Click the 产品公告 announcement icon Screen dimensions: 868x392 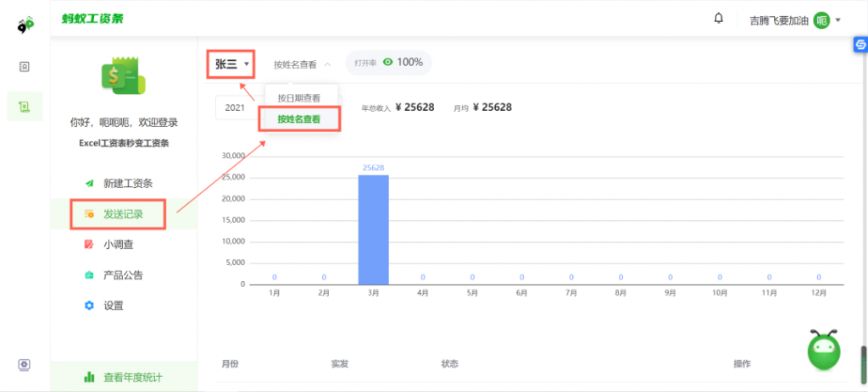(x=89, y=275)
